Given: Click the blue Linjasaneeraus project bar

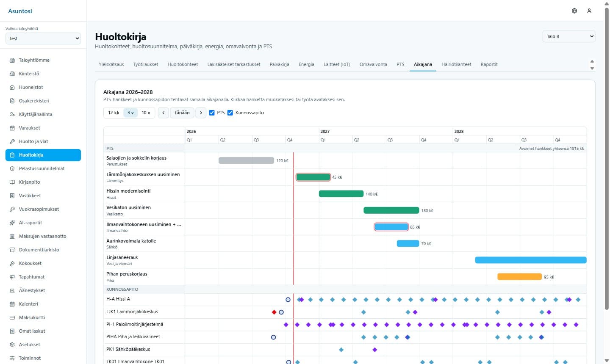Looking at the screenshot, I should (x=531, y=260).
